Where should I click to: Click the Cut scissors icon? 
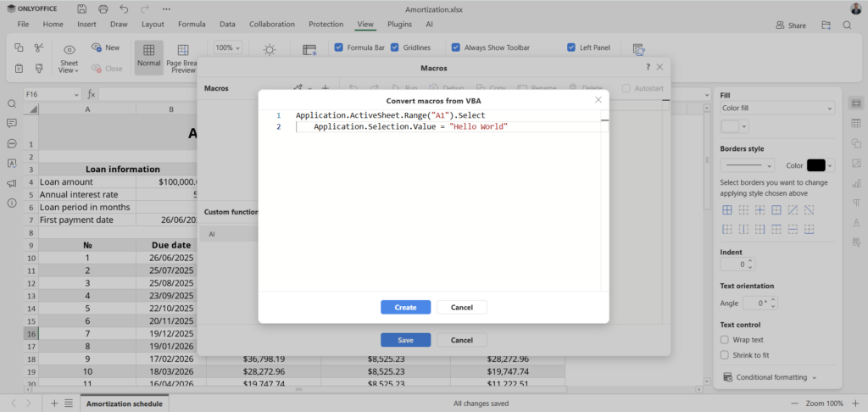(39, 47)
